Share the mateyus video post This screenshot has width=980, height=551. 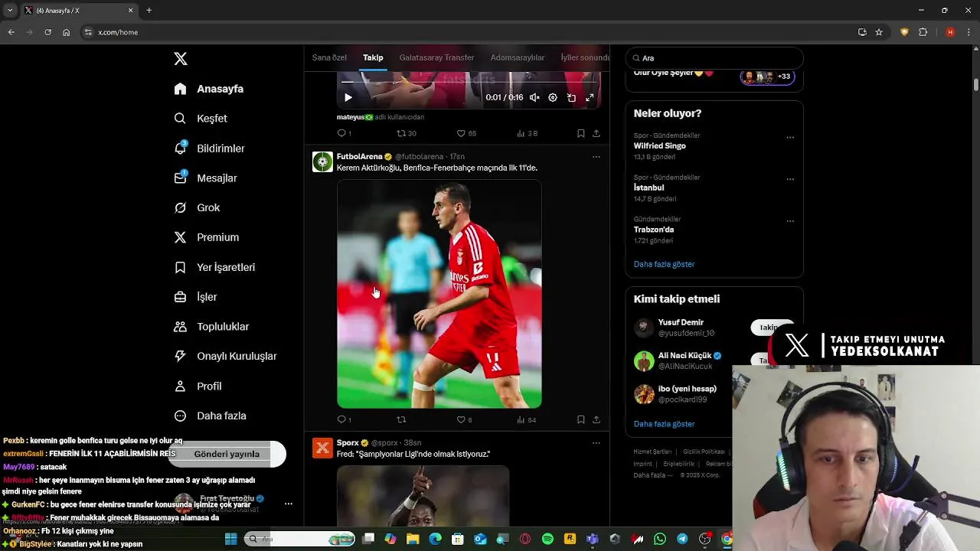click(596, 133)
